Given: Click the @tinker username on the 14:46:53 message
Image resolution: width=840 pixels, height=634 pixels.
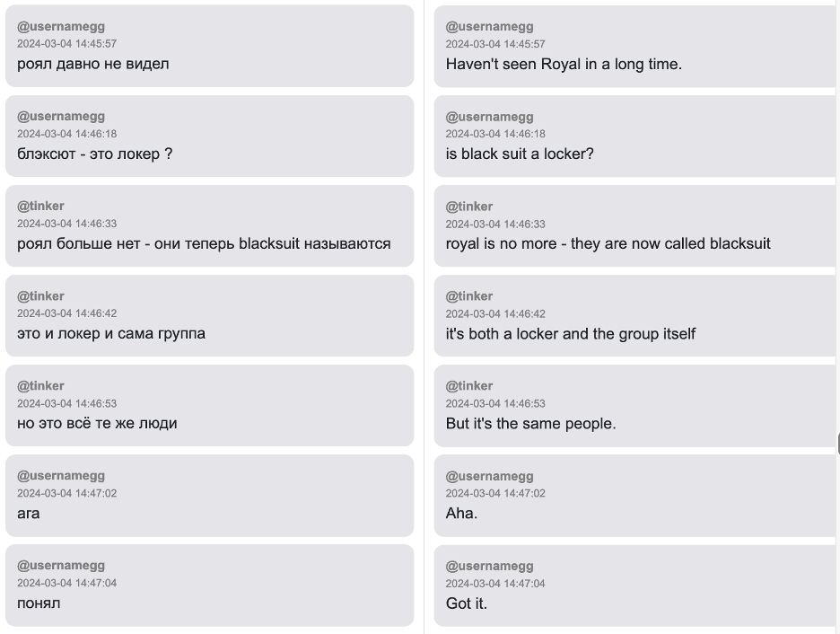Looking at the screenshot, I should click(468, 385).
